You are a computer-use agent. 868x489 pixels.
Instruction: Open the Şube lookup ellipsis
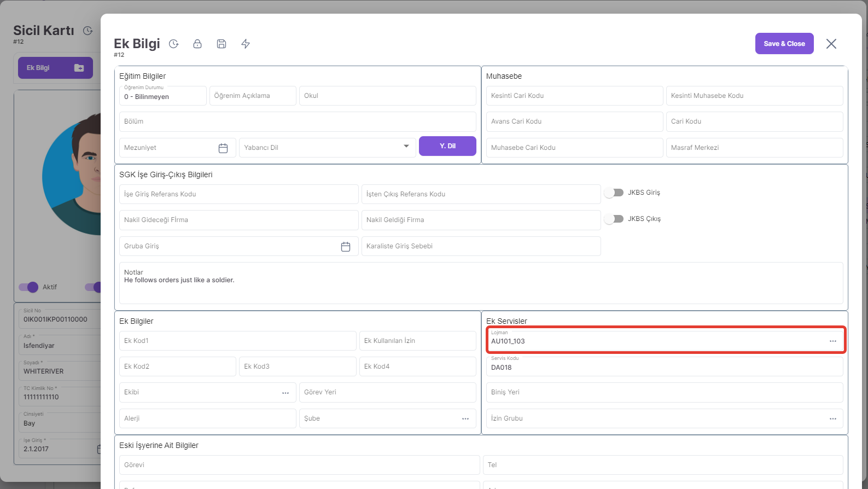465,419
